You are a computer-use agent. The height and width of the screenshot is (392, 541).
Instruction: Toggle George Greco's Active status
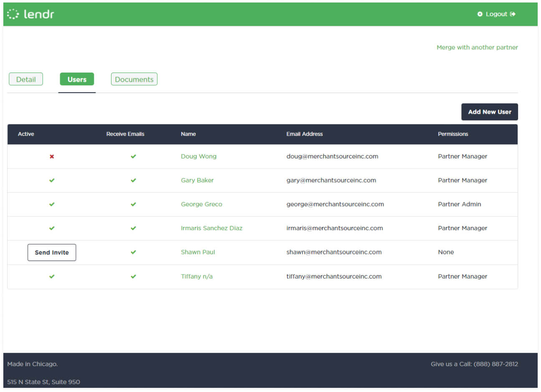[x=51, y=204]
